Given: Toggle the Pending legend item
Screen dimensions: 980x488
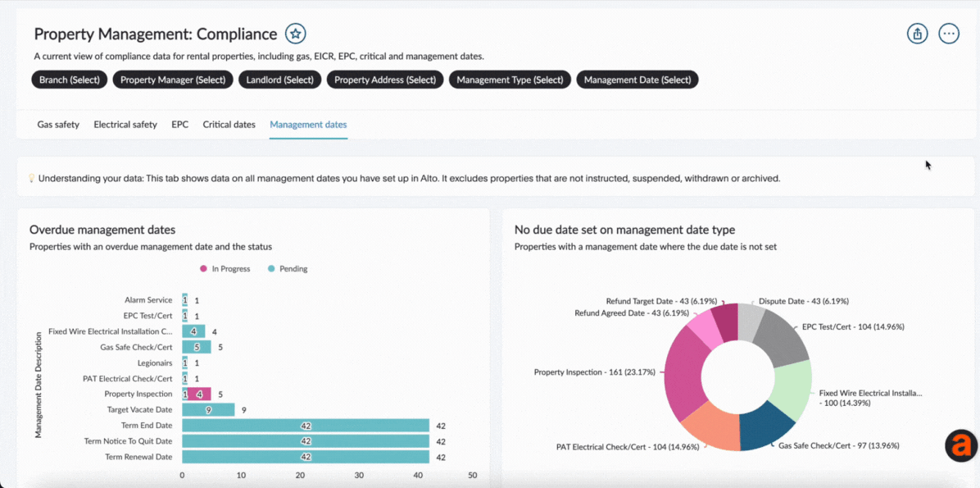Looking at the screenshot, I should point(287,269).
